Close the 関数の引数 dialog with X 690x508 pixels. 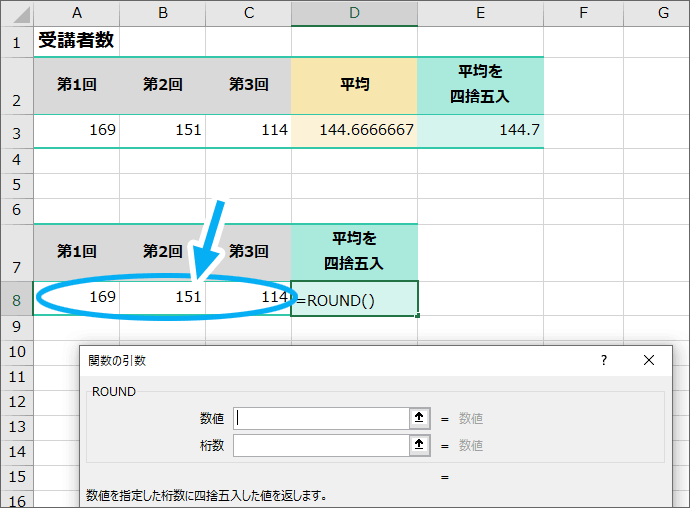(649, 360)
